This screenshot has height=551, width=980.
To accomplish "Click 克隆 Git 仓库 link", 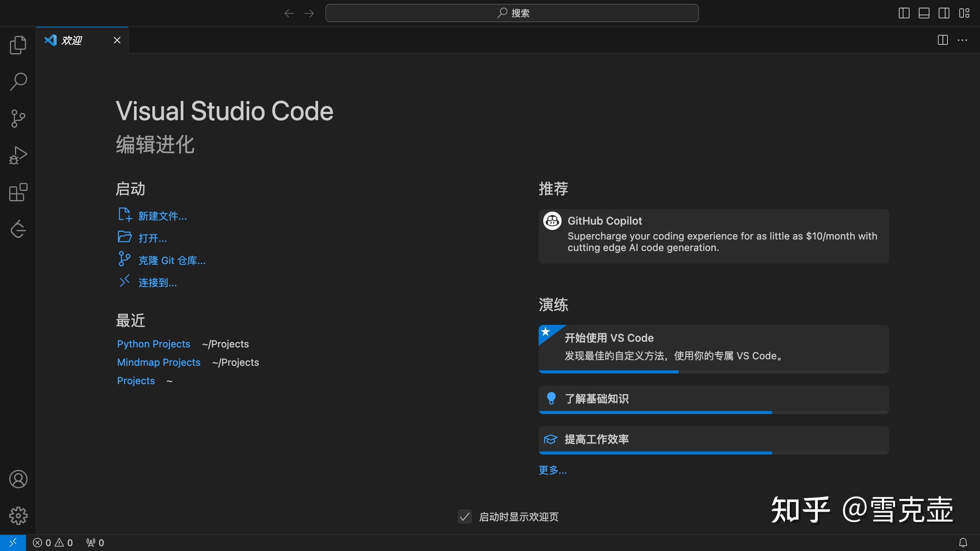I will click(x=171, y=260).
